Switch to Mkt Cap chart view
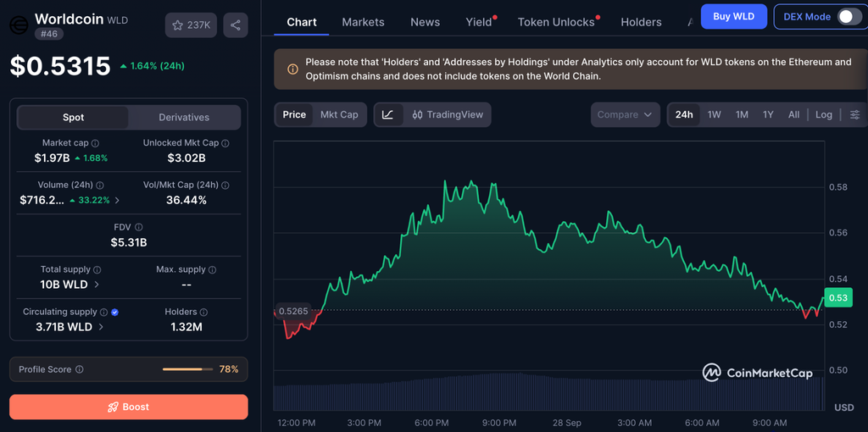The width and height of the screenshot is (868, 432). pos(339,114)
